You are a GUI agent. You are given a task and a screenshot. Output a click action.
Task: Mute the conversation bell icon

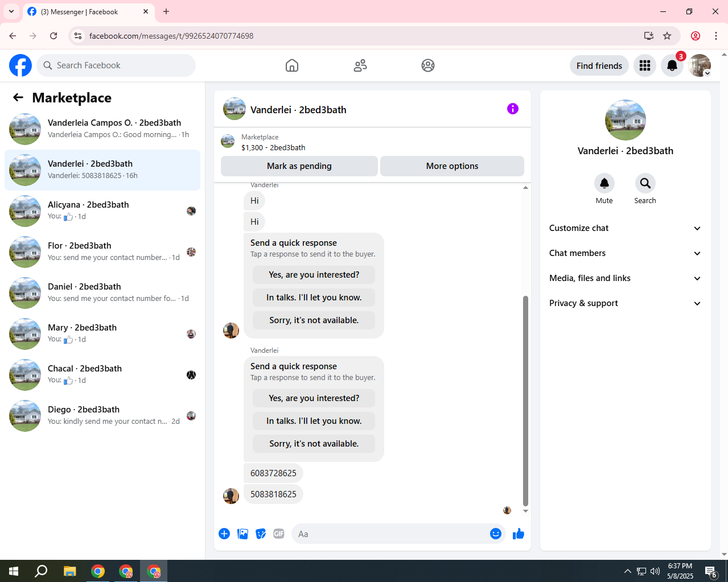pyautogui.click(x=604, y=183)
